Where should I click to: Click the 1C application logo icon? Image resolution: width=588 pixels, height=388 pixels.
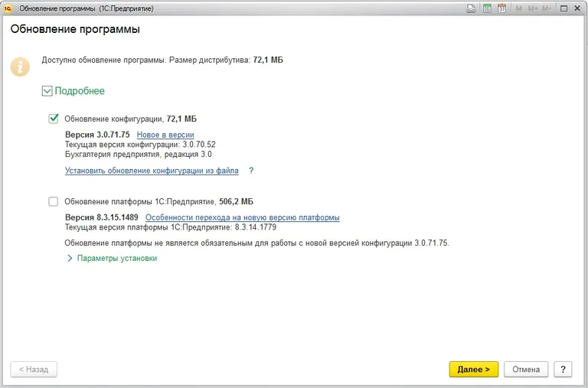point(8,8)
